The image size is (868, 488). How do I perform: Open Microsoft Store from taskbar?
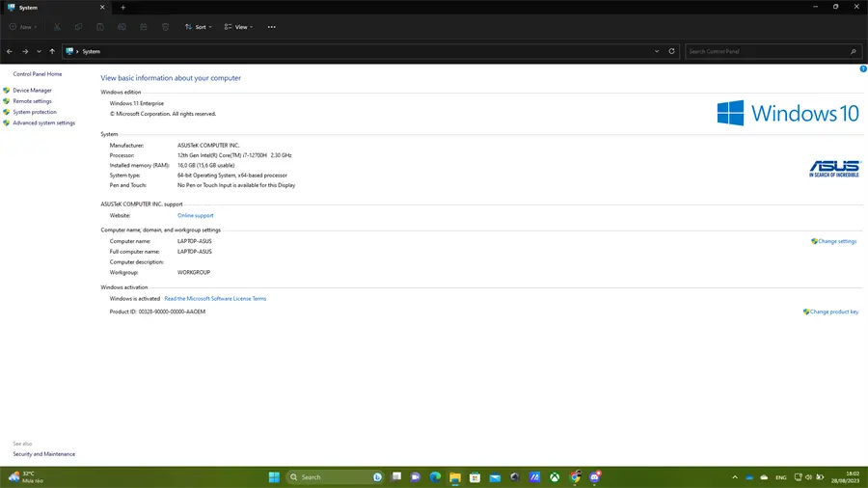(475, 477)
